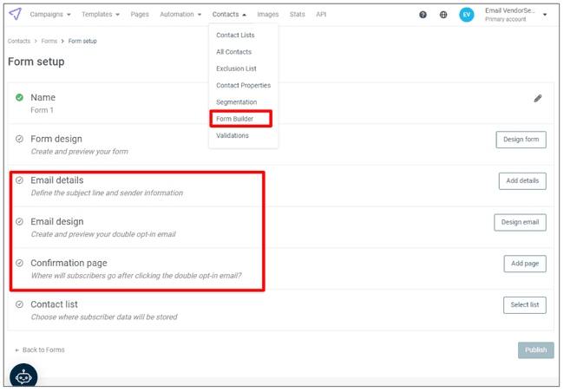Viewport: 564px width, 392px height.
Task: Click the Select list button
Action: (x=524, y=305)
